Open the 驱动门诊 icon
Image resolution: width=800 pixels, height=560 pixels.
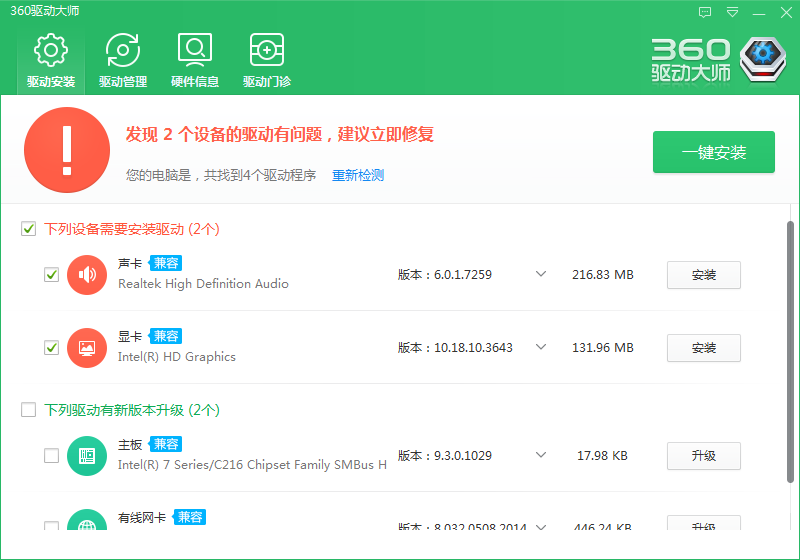click(267, 50)
